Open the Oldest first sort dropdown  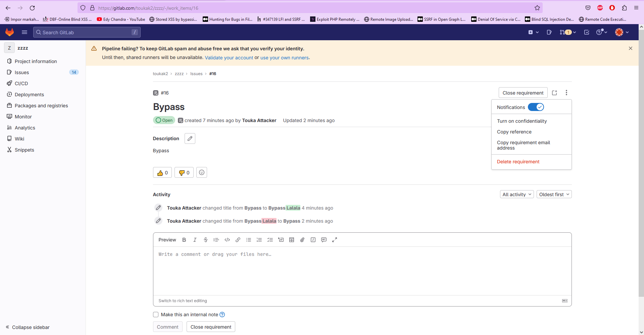(x=554, y=194)
